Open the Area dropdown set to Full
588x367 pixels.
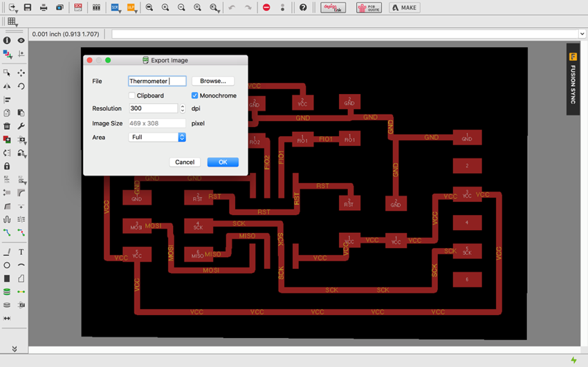click(157, 138)
